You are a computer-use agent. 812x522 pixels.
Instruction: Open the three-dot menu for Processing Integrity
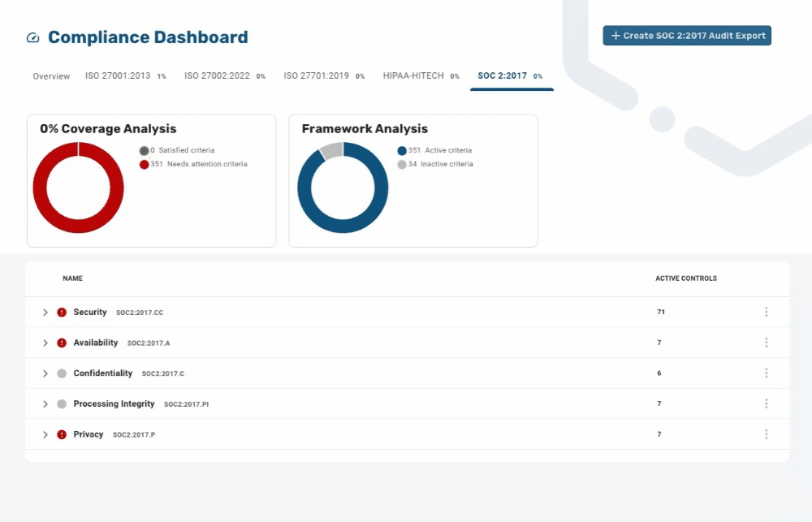766,403
